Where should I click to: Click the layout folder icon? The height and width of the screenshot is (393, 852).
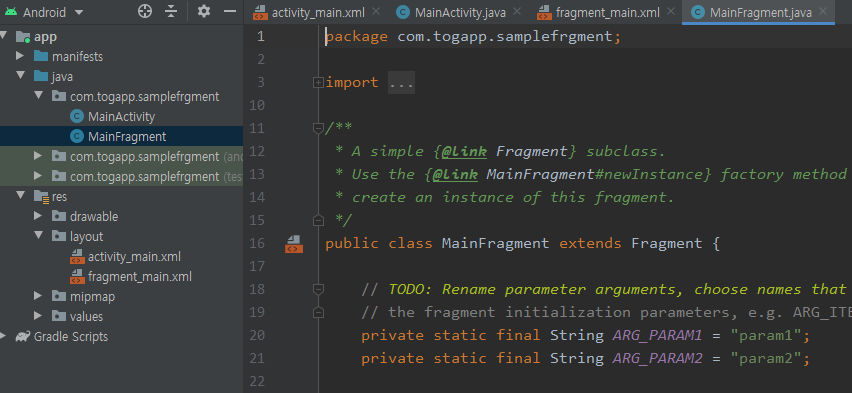pos(59,236)
